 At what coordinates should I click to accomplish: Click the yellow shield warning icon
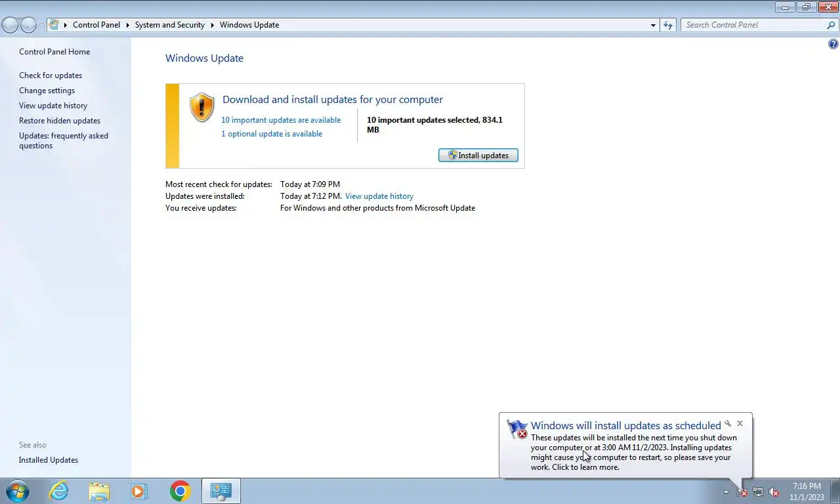coord(201,107)
